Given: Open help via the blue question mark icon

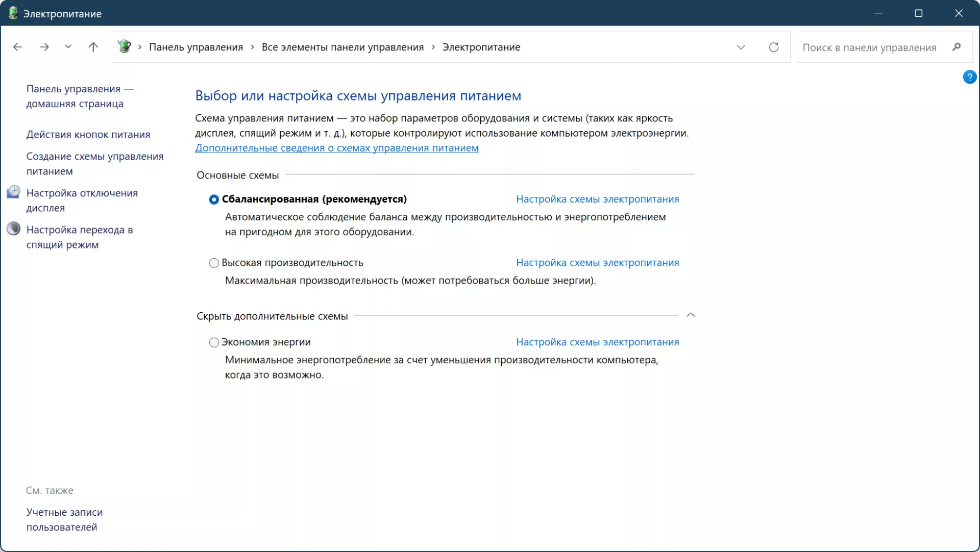Looking at the screenshot, I should 969,77.
